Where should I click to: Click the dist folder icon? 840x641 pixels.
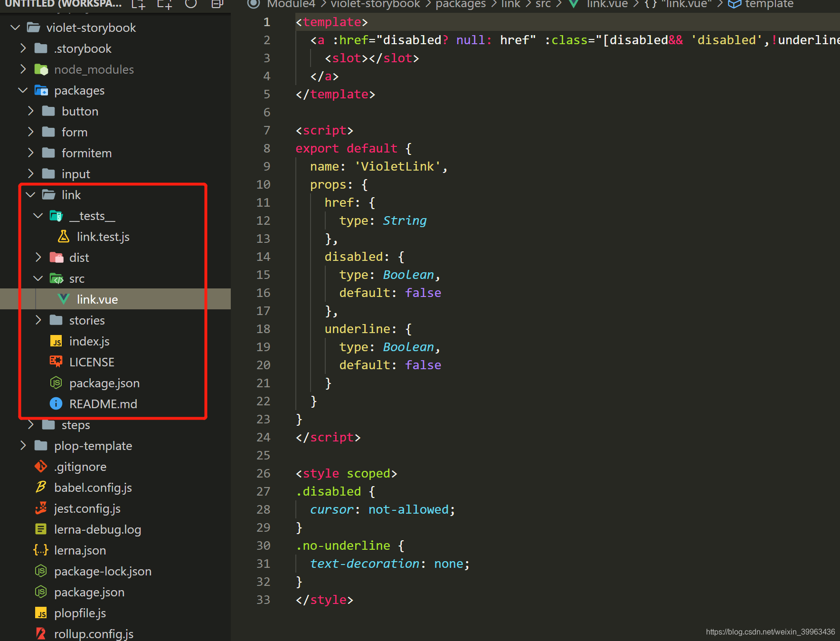(x=56, y=258)
